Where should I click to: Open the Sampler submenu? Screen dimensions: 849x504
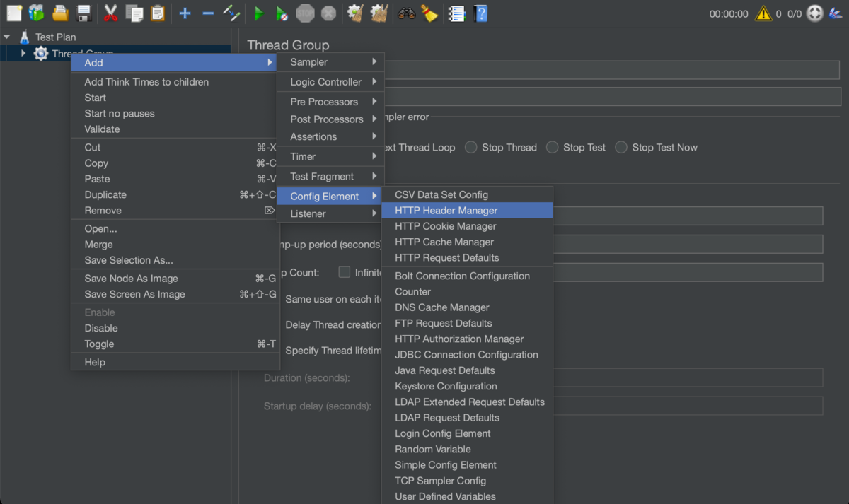(x=330, y=62)
